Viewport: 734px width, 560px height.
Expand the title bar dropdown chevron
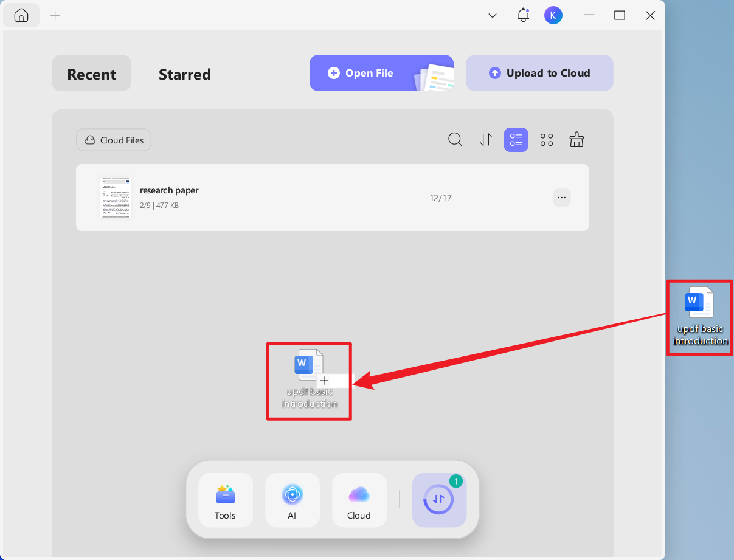(x=493, y=16)
